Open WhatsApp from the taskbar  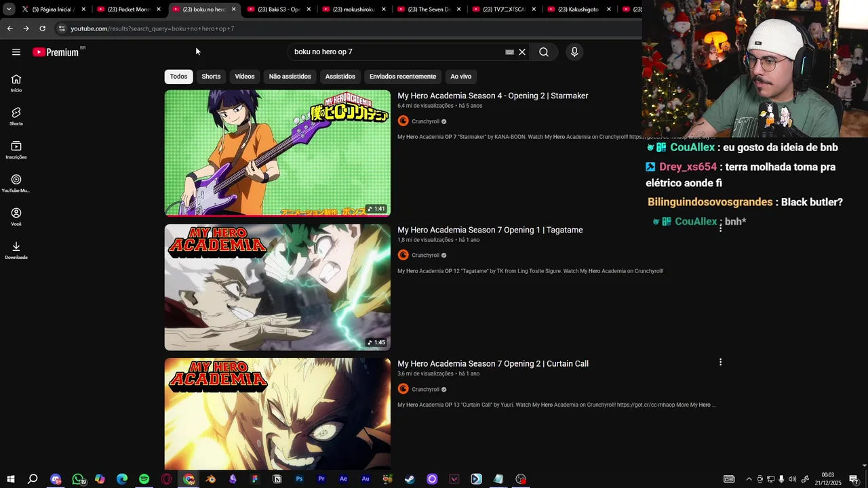(x=78, y=479)
